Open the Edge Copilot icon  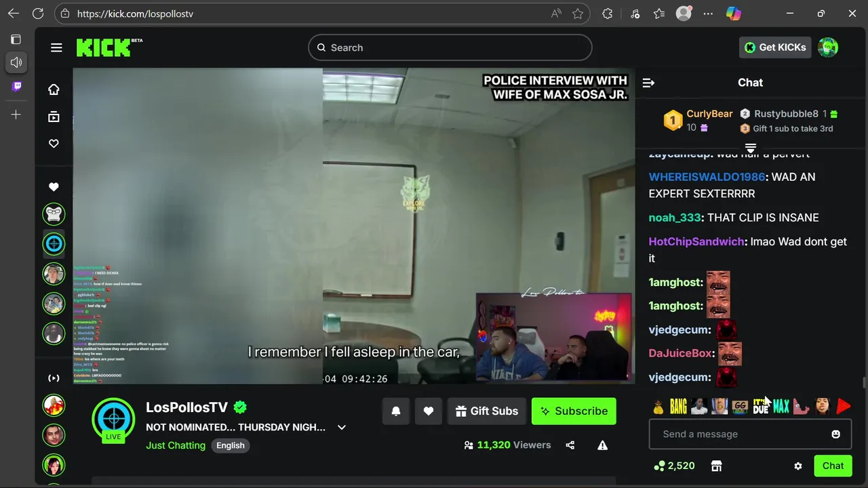[734, 14]
